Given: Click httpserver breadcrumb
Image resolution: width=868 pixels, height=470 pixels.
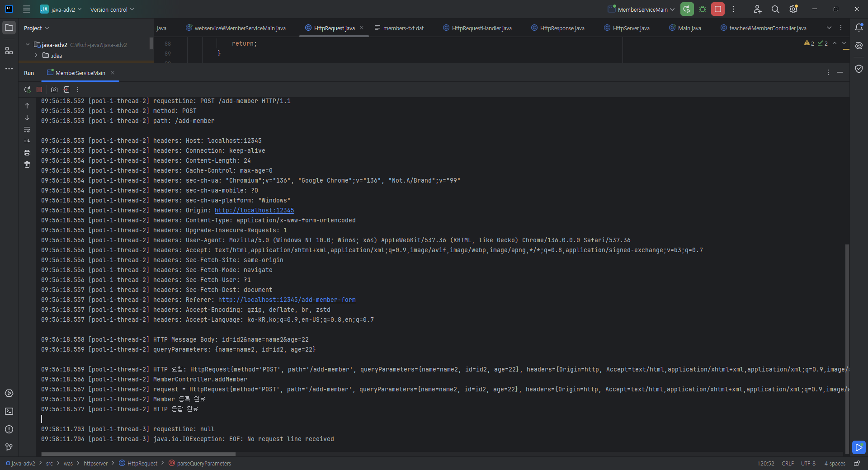Looking at the screenshot, I should point(95,463).
